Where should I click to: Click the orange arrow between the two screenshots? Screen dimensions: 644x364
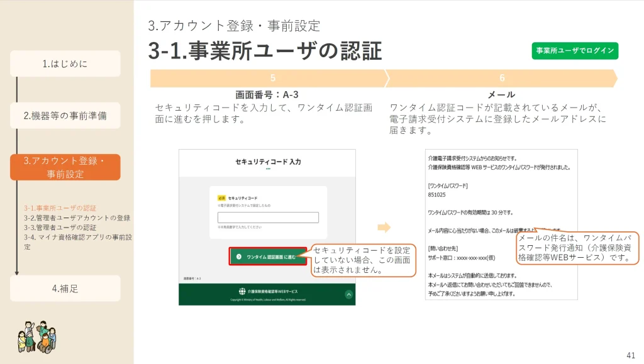[x=384, y=227]
